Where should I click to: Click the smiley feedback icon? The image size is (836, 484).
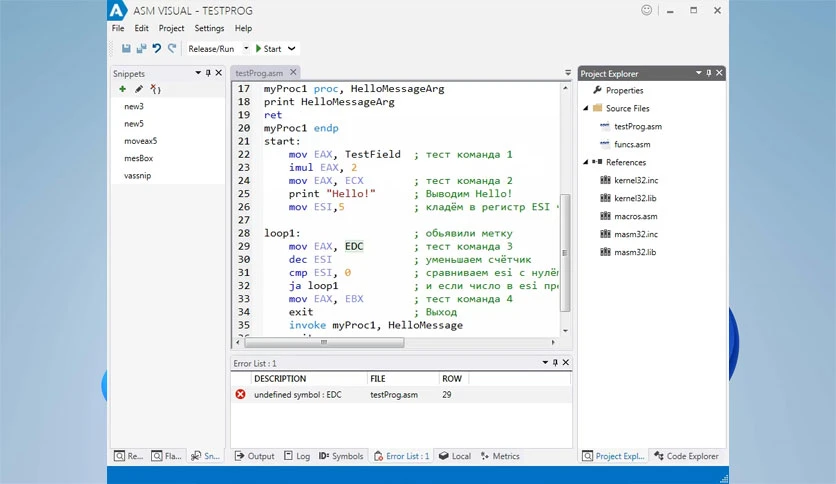(x=646, y=10)
